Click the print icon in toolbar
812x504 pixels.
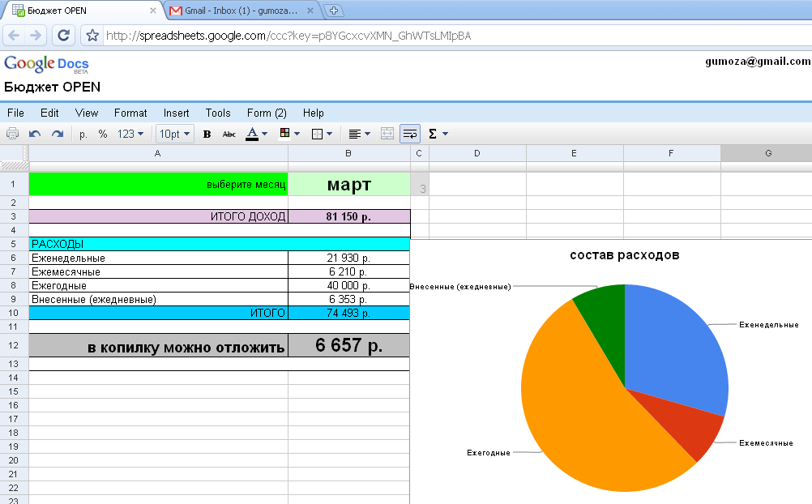coord(13,134)
